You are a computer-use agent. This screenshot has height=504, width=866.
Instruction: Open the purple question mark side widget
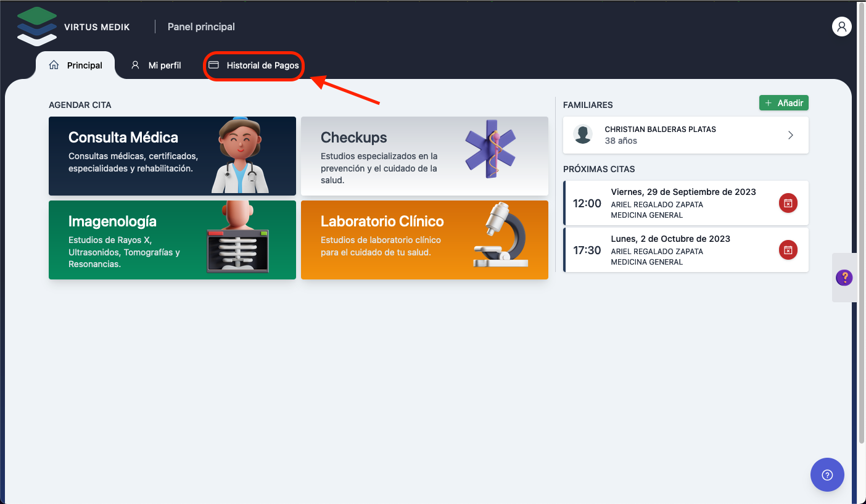pyautogui.click(x=844, y=278)
